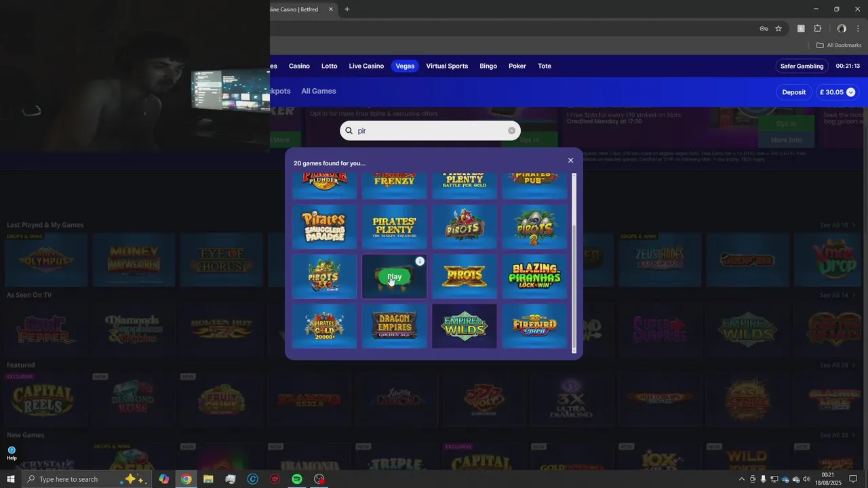This screenshot has height=488, width=868.
Task: Open the All Games tab
Action: point(319,91)
